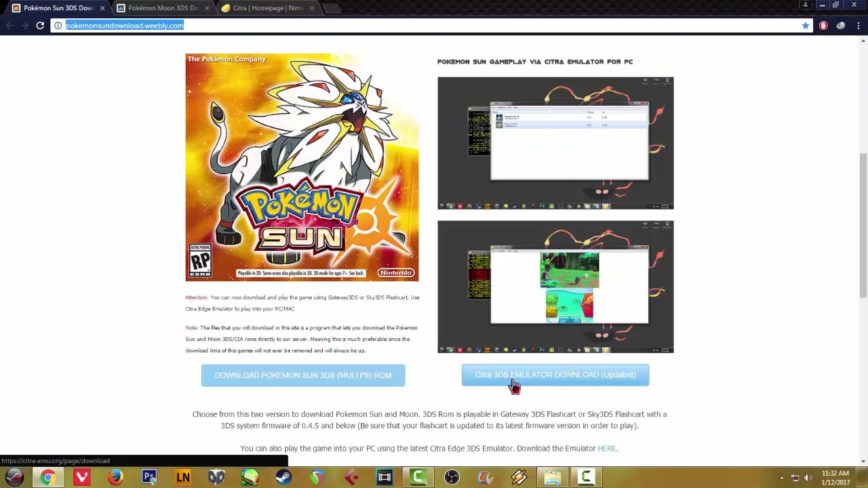The height and width of the screenshot is (488, 868).
Task: Switch to the Citra Homepage tab
Action: coord(268,8)
